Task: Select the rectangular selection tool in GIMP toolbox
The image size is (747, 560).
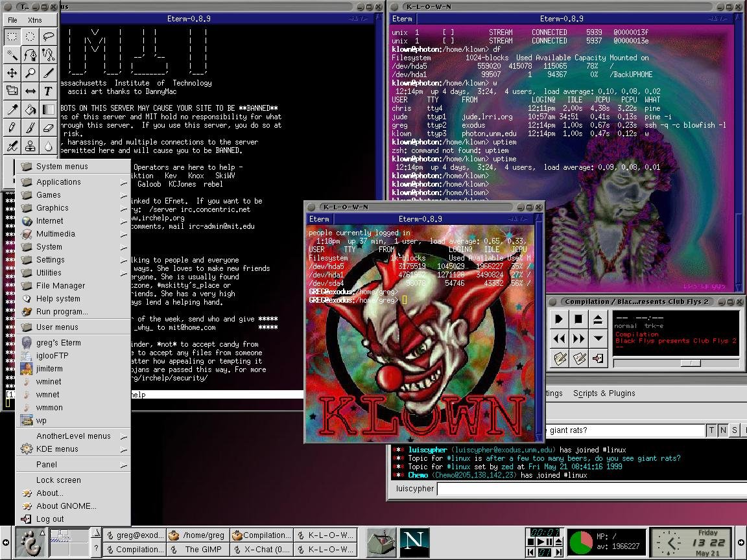Action: pyautogui.click(x=12, y=36)
